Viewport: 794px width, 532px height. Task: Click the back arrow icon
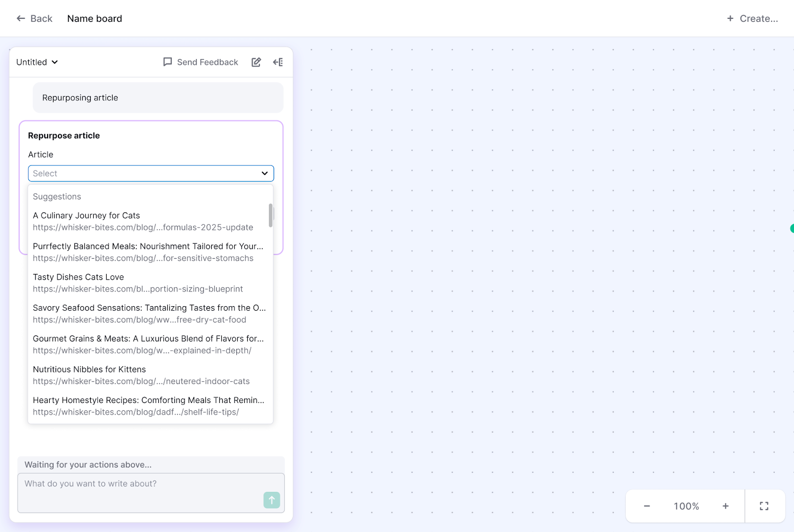click(20, 18)
